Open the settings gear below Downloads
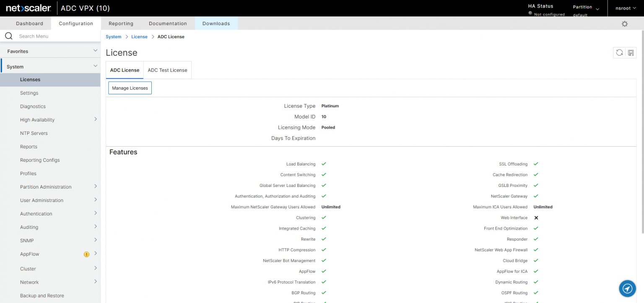This screenshot has height=303, width=644. (x=625, y=24)
